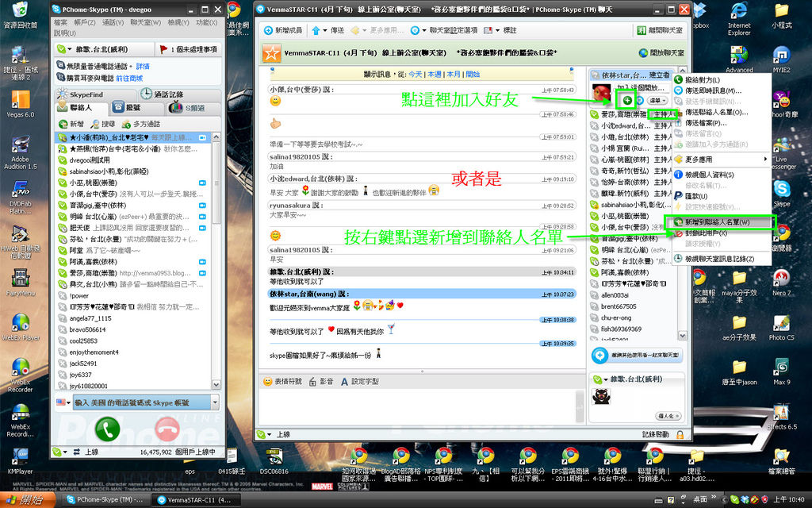Click the phone number or Skype account input field
This screenshot has height=508, width=812.
pos(142,402)
